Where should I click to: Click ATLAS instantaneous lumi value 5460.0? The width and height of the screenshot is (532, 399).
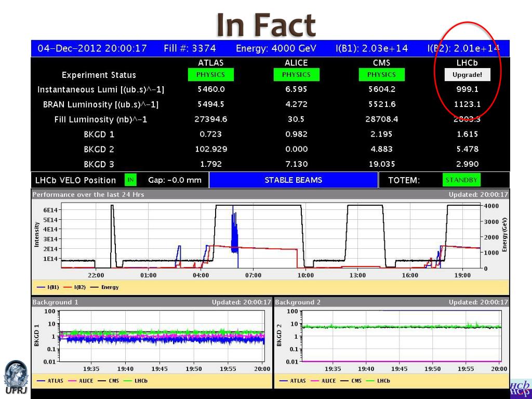[211, 89]
